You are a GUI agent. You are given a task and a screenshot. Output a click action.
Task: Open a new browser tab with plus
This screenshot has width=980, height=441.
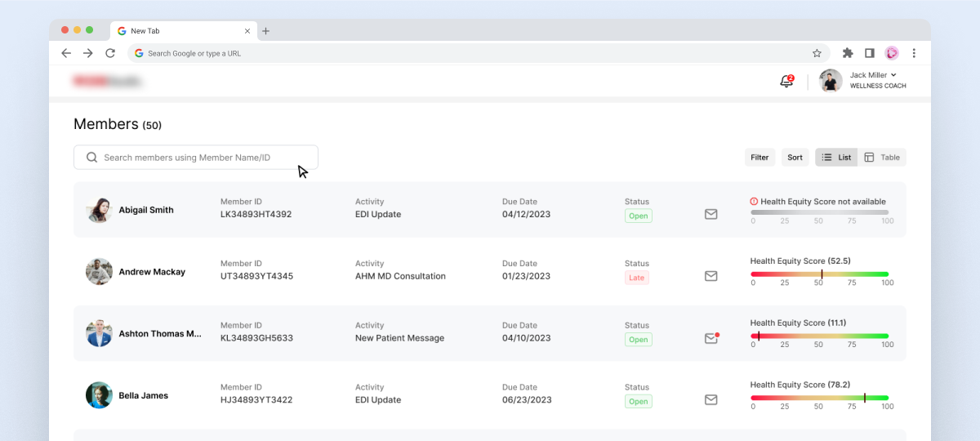tap(265, 31)
